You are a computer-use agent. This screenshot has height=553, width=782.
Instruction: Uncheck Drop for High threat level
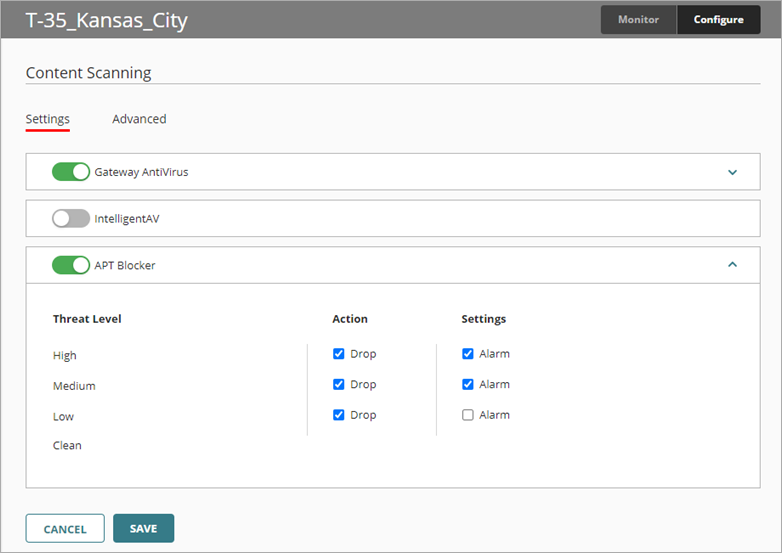339,354
